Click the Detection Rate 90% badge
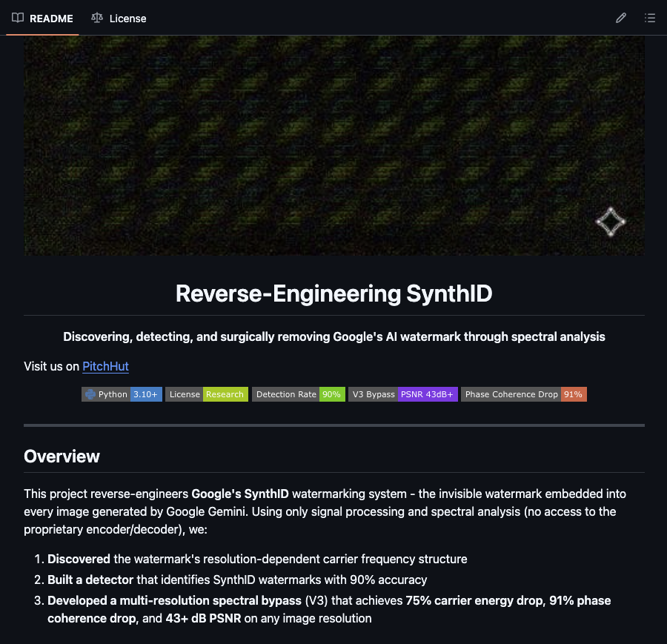The height and width of the screenshot is (644, 667). [298, 394]
